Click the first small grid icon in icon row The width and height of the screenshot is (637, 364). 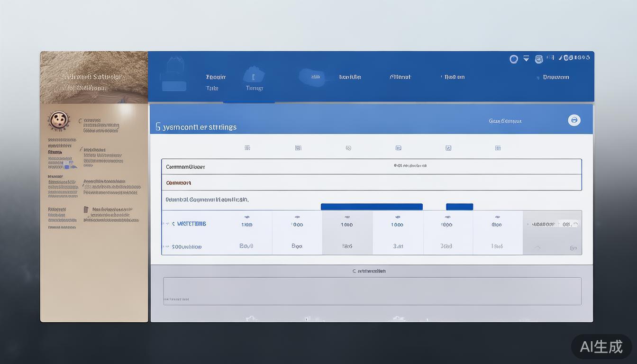click(x=247, y=148)
